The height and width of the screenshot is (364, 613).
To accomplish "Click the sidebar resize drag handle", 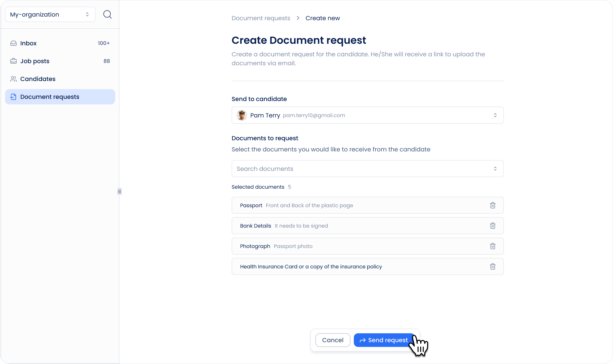I will pyautogui.click(x=120, y=192).
